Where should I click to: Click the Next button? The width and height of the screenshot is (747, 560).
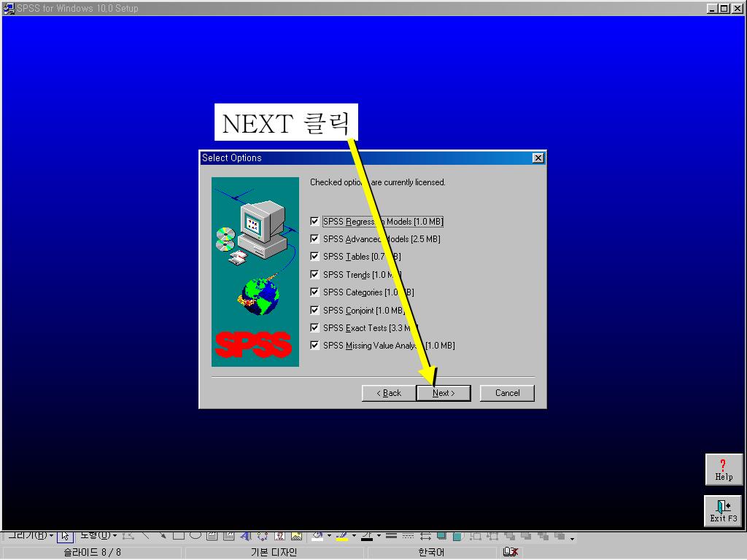pyautogui.click(x=444, y=393)
